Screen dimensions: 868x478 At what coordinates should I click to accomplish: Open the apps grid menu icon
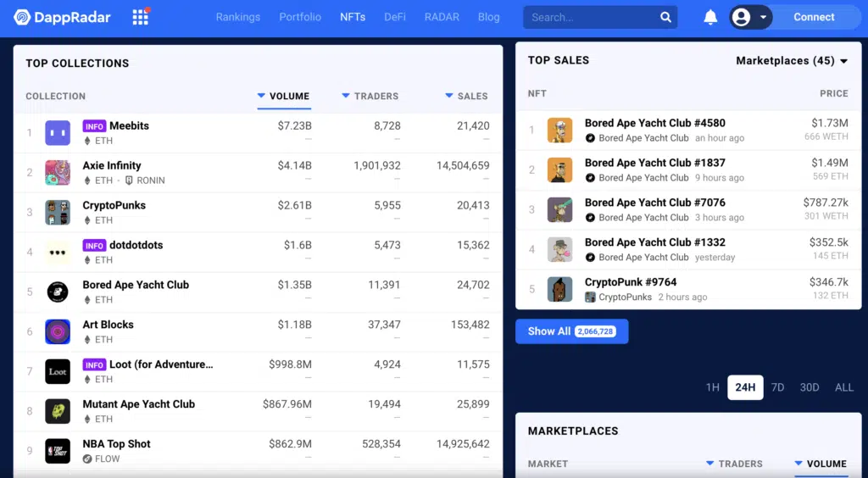tap(141, 17)
